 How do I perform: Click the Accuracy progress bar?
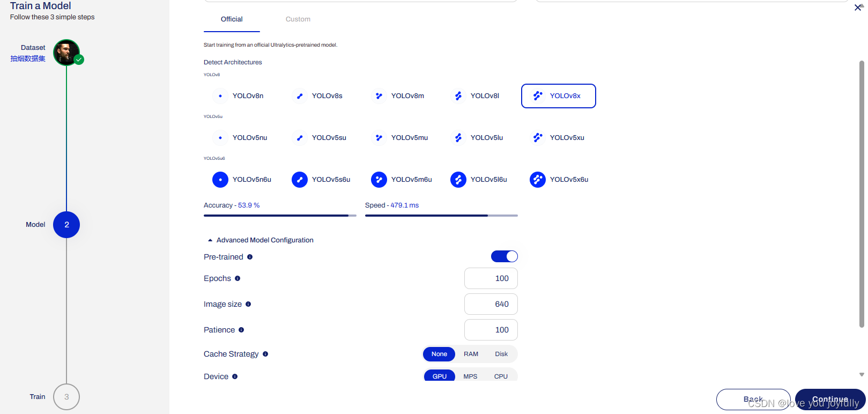[x=280, y=216]
